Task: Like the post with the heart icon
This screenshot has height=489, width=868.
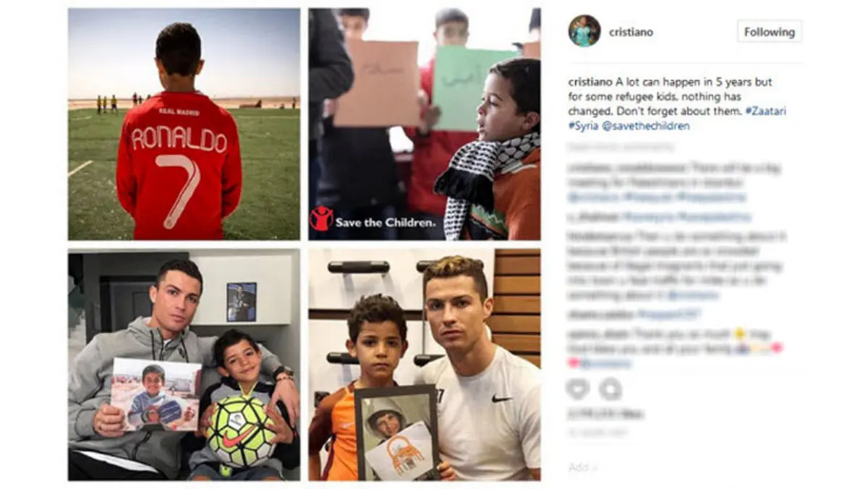Action: tap(577, 389)
